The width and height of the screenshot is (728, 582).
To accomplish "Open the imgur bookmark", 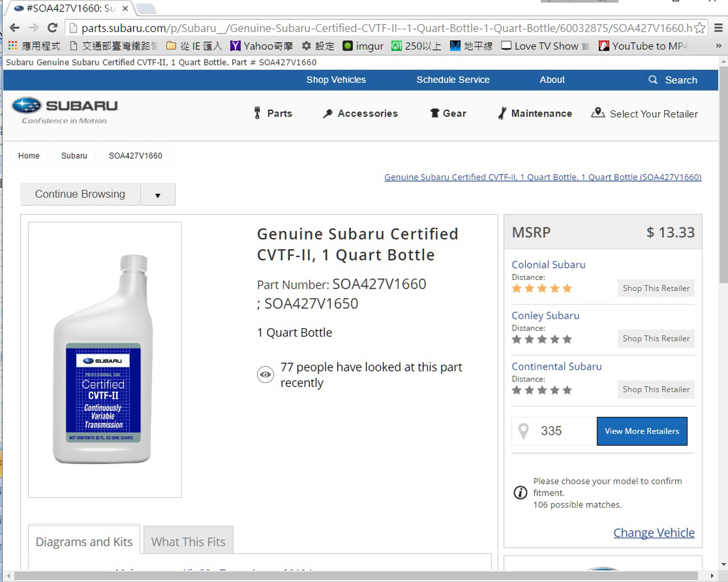I will pos(363,46).
